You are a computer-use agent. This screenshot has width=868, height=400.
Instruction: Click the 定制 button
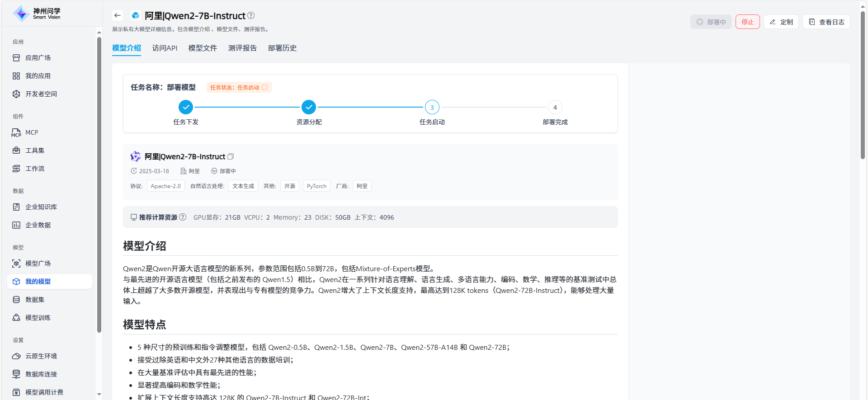781,22
